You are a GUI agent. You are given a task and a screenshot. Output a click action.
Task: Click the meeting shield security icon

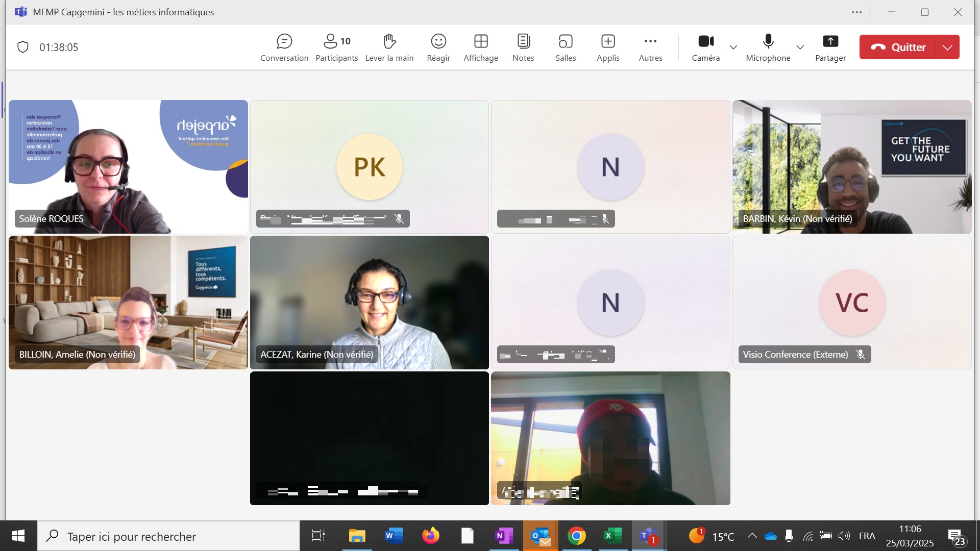click(23, 47)
